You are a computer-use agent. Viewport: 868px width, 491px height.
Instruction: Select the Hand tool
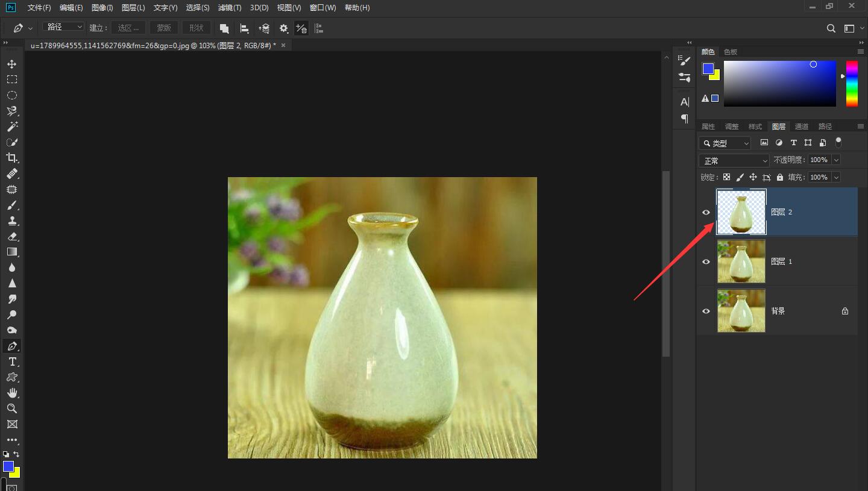[11, 393]
